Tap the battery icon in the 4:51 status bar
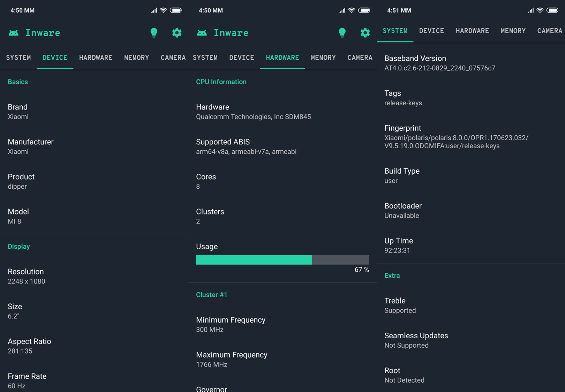 tap(552, 10)
